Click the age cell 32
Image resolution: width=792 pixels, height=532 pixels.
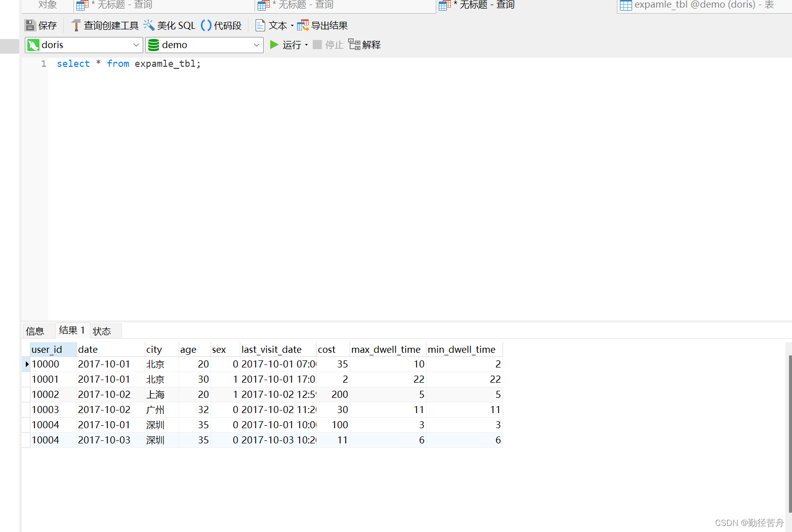[194, 410]
